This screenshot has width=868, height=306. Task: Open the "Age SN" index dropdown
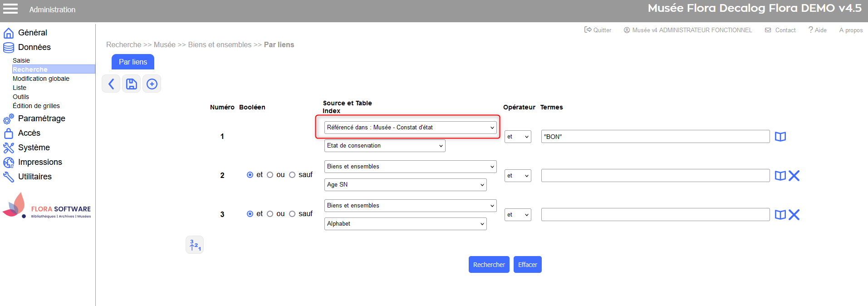click(405, 185)
